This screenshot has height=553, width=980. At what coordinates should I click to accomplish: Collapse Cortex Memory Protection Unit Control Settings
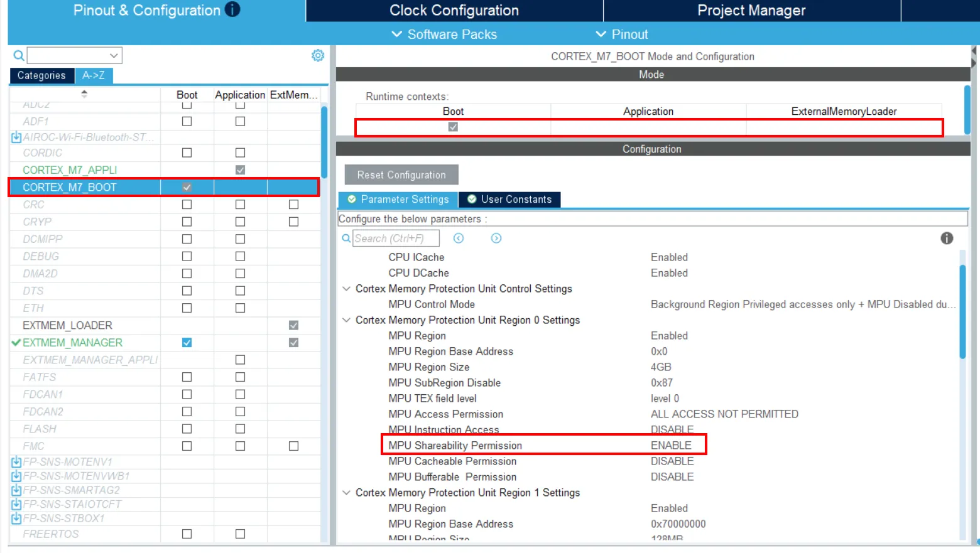(346, 289)
